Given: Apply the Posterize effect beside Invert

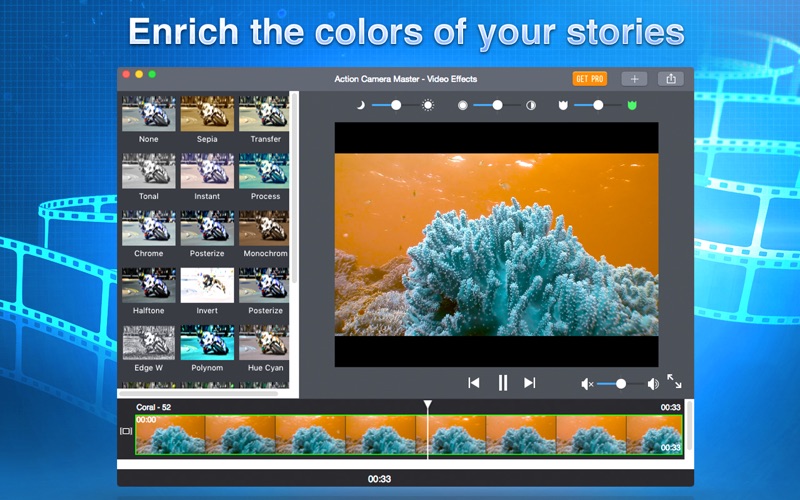Looking at the screenshot, I should (x=264, y=285).
